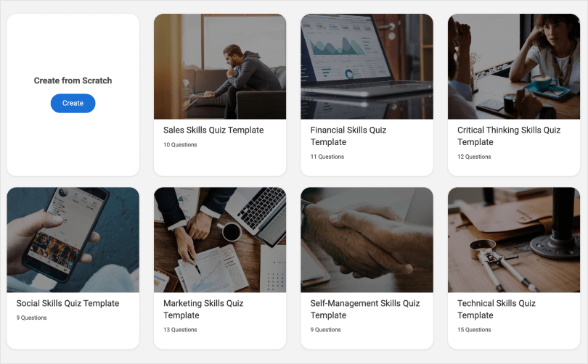Viewport: 588px width, 364px height.
Task: Select the Financial Skills Quiz laptop image
Action: [x=367, y=67]
